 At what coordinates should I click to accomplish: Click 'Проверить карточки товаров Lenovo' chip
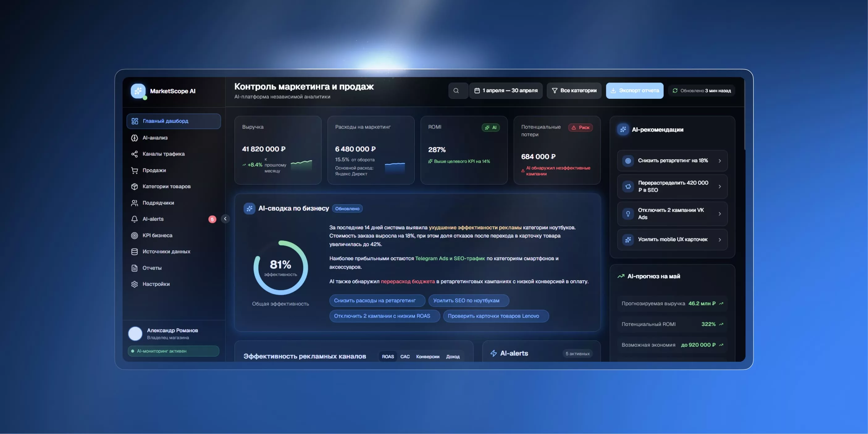pyautogui.click(x=496, y=316)
